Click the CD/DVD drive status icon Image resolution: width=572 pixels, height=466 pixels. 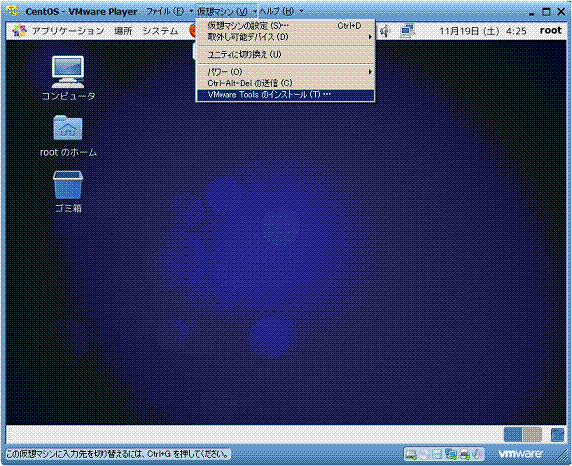(424, 454)
